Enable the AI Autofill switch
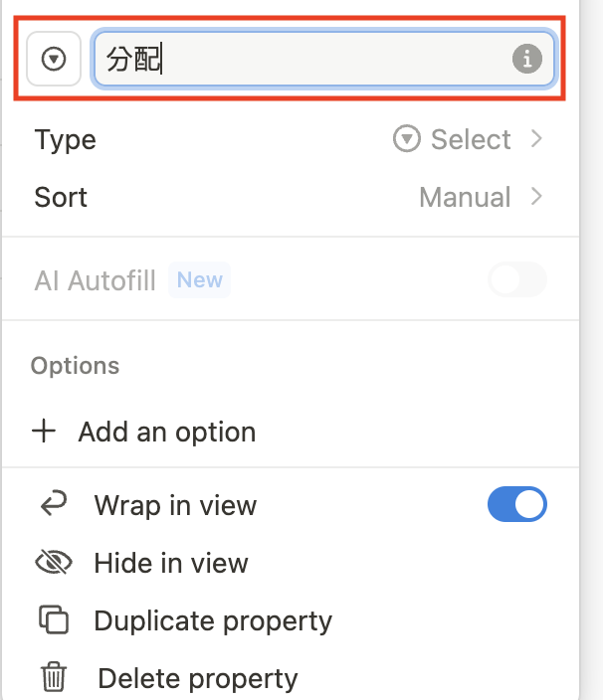Viewport: 603px width, 700px height. coord(516,280)
